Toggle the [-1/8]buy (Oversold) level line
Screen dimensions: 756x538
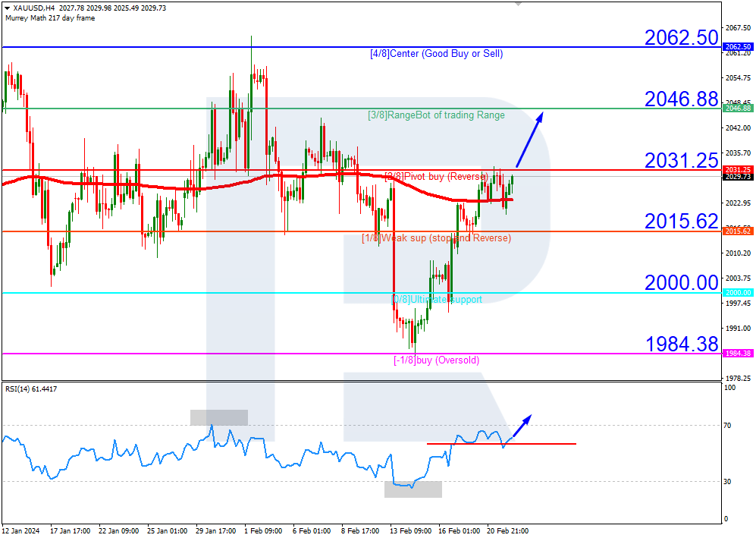[x=434, y=360]
